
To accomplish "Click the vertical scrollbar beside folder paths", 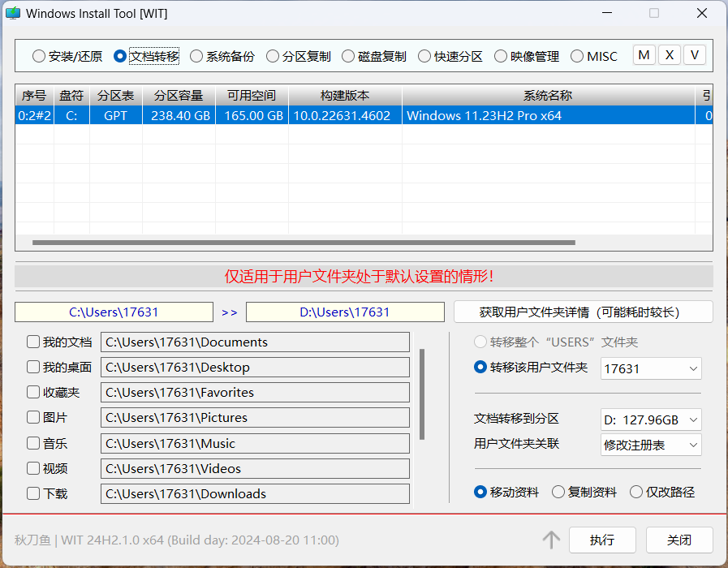I will click(x=422, y=394).
